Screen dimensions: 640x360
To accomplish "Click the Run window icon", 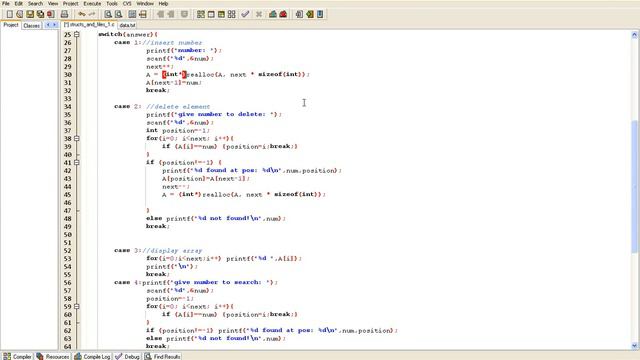I will [211, 14].
